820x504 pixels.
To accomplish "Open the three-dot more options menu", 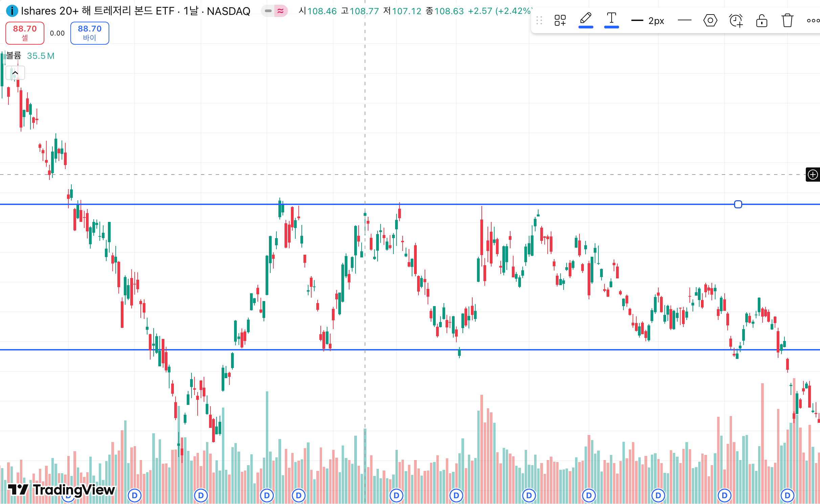I will tap(813, 21).
